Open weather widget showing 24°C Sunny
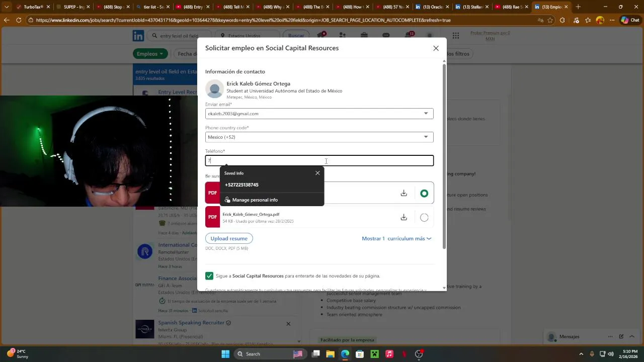Image resolution: width=644 pixels, height=362 pixels. [17, 354]
